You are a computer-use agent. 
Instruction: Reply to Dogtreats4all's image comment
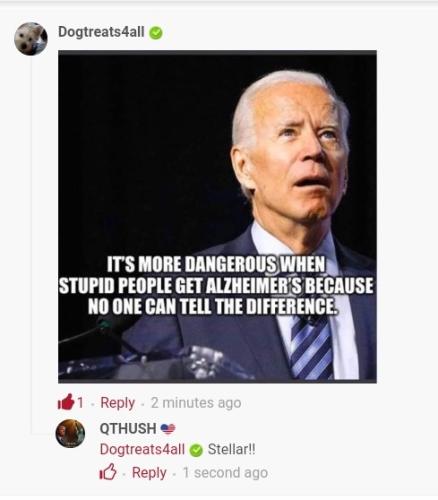[118, 403]
